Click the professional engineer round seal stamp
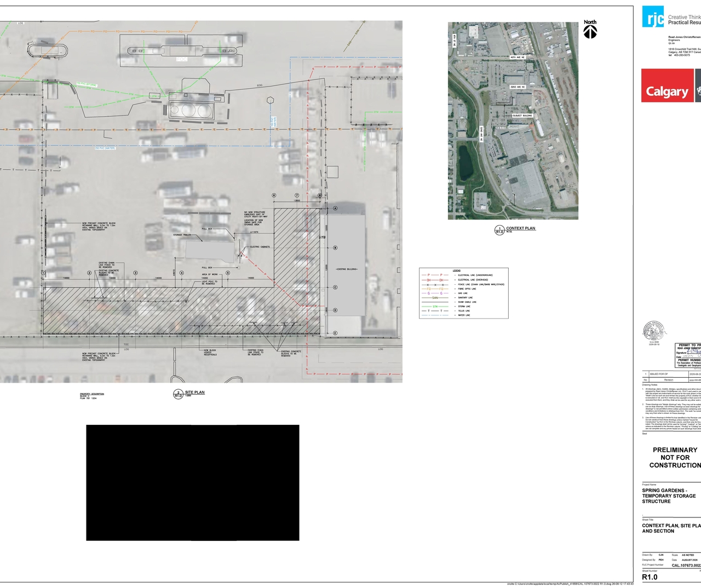Image resolution: width=701 pixels, height=588 pixels. click(x=654, y=332)
